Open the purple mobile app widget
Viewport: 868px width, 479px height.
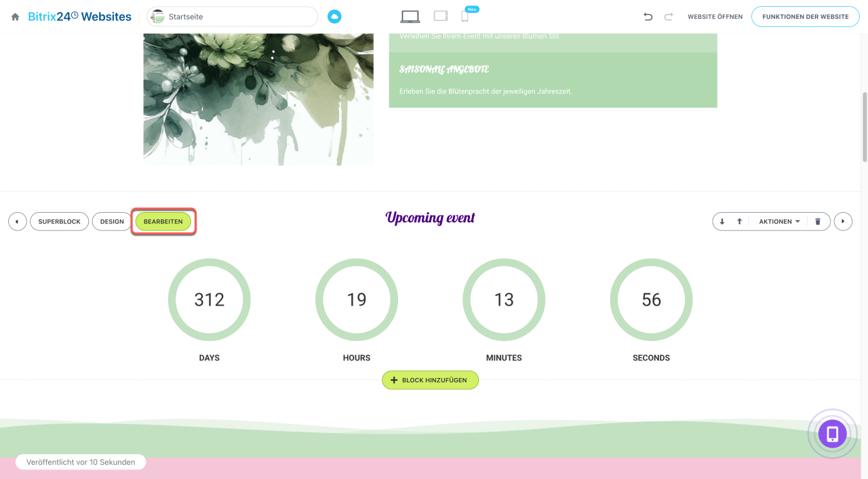(832, 434)
